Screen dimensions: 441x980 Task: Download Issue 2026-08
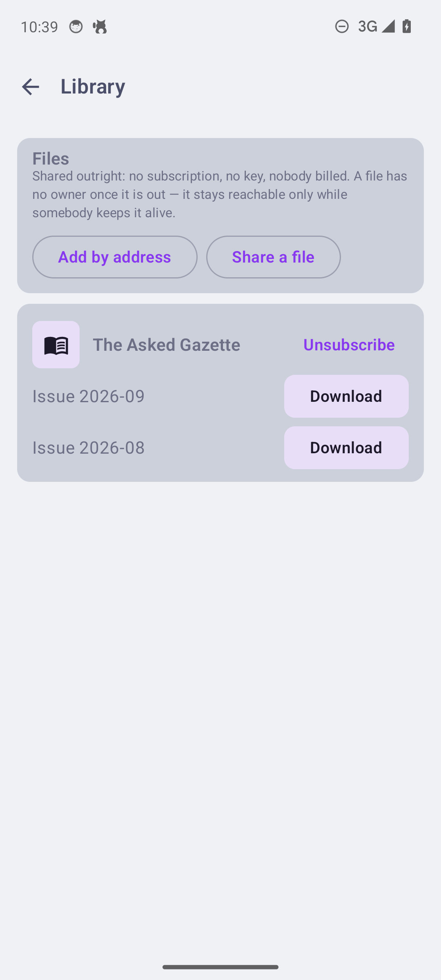click(x=346, y=448)
